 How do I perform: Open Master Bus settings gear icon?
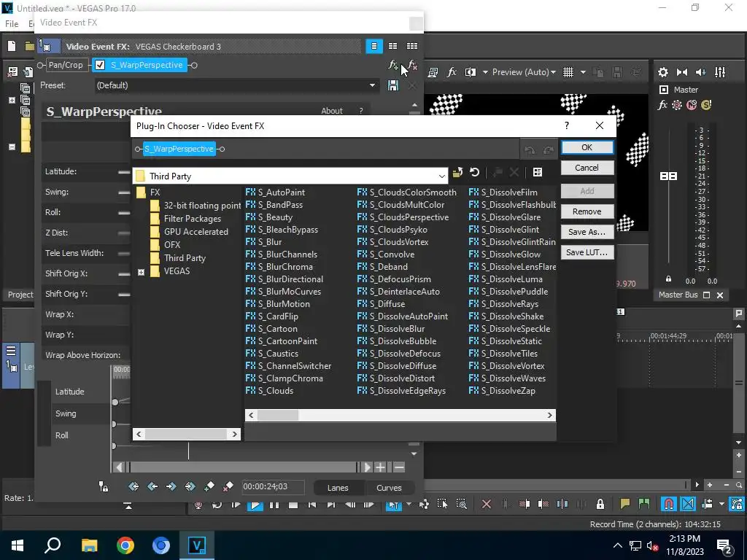click(662, 72)
